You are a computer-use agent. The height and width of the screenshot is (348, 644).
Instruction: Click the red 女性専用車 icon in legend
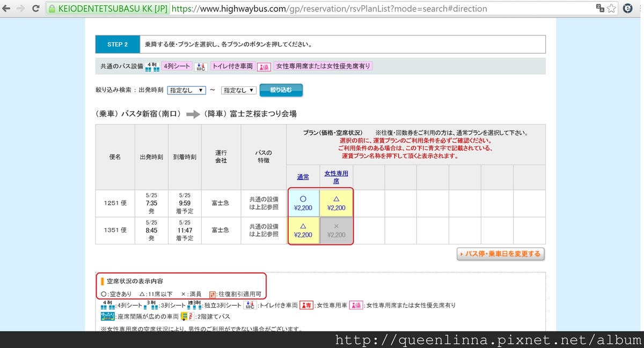coord(306,305)
